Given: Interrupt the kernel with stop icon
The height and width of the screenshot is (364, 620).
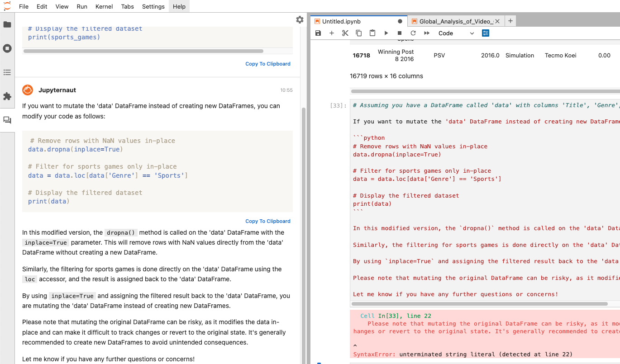Looking at the screenshot, I should (400, 33).
